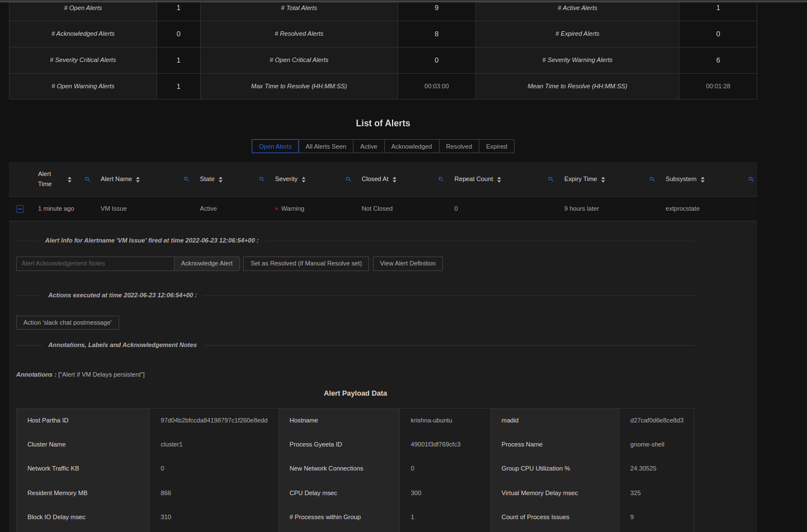Click 'Active' state cell in VM Issue row
This screenshot has width=807, height=532.
(209, 209)
